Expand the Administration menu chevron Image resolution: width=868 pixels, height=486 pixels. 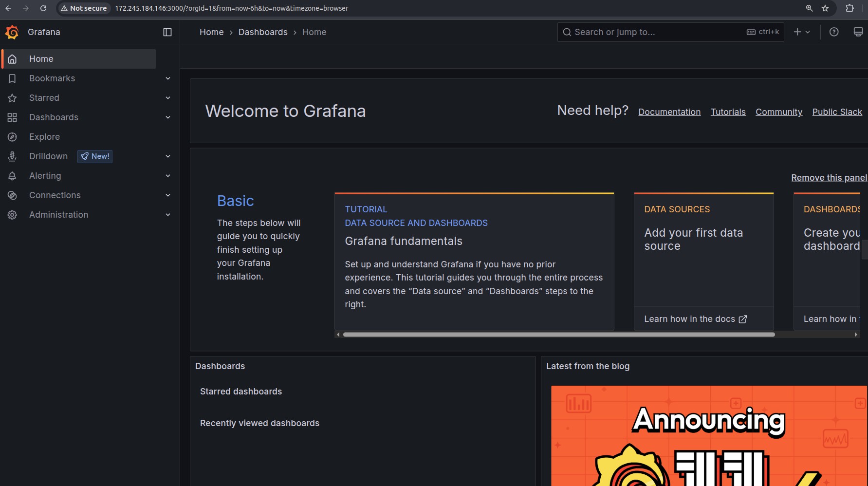click(x=168, y=215)
